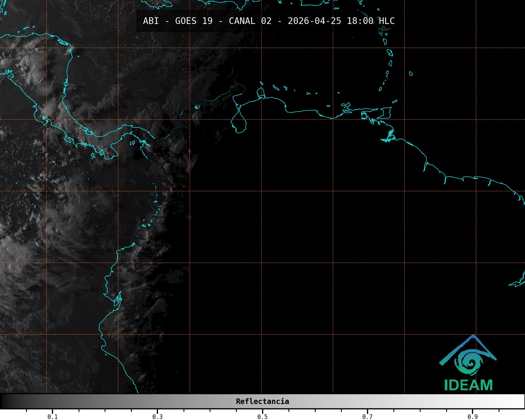Click the 0.5 tick label on colorbar
Image resolution: width=525 pixels, height=420 pixels.
click(262, 417)
